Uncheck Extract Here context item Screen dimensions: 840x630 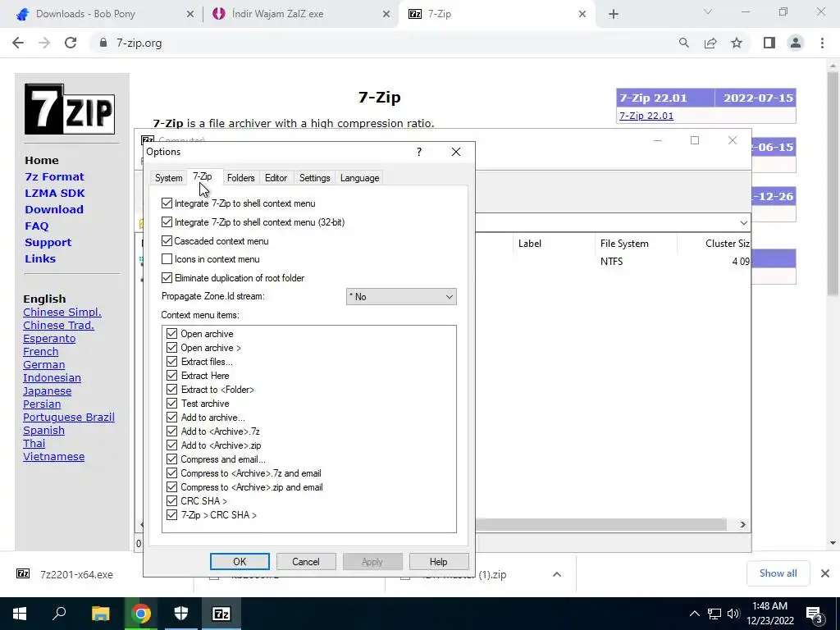(171, 376)
